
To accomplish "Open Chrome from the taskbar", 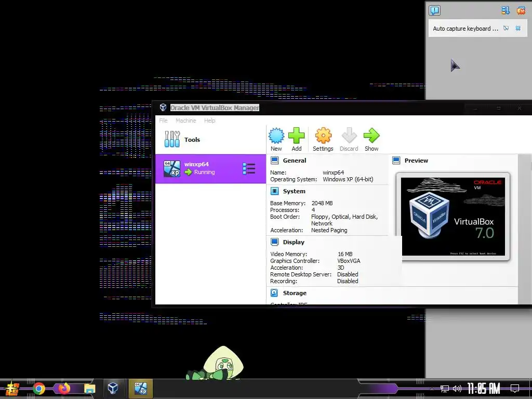I will (38, 389).
